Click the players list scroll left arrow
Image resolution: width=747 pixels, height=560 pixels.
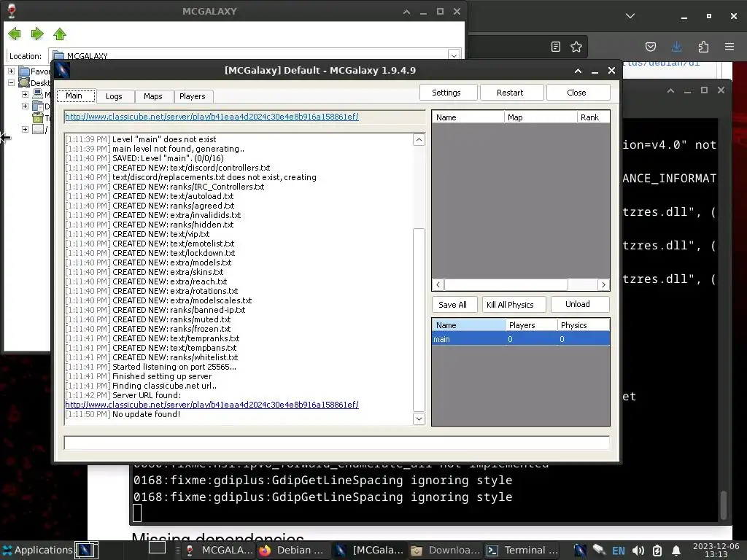[x=438, y=285]
